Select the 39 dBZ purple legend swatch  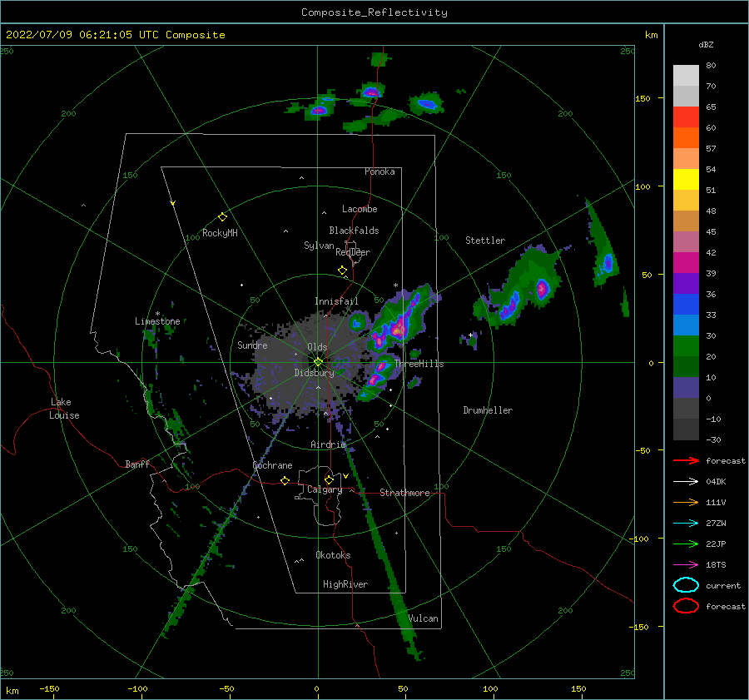click(686, 283)
